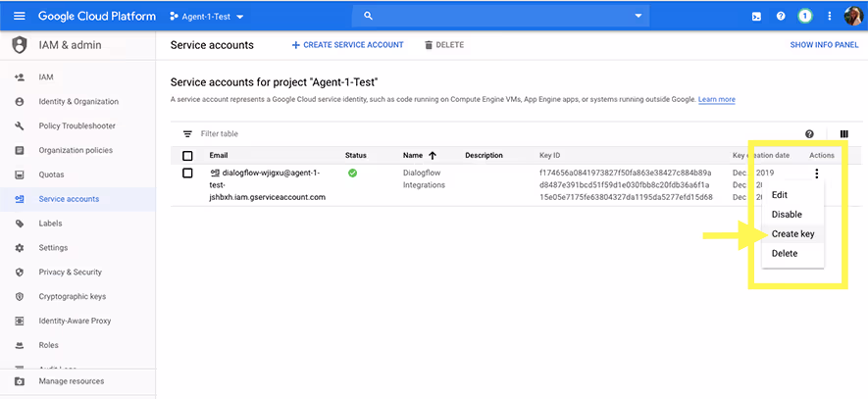This screenshot has height=399, width=868.
Task: Click the Identity & Organization icon
Action: [x=20, y=102]
